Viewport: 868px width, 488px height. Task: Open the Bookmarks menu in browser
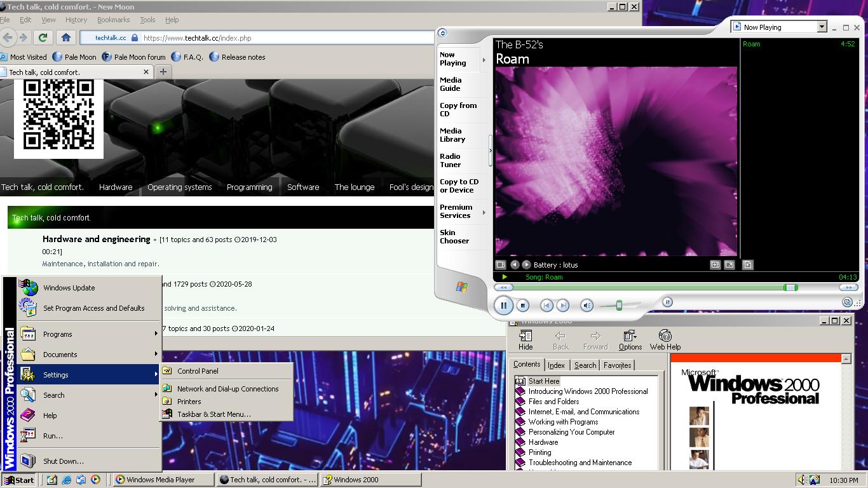pos(113,20)
